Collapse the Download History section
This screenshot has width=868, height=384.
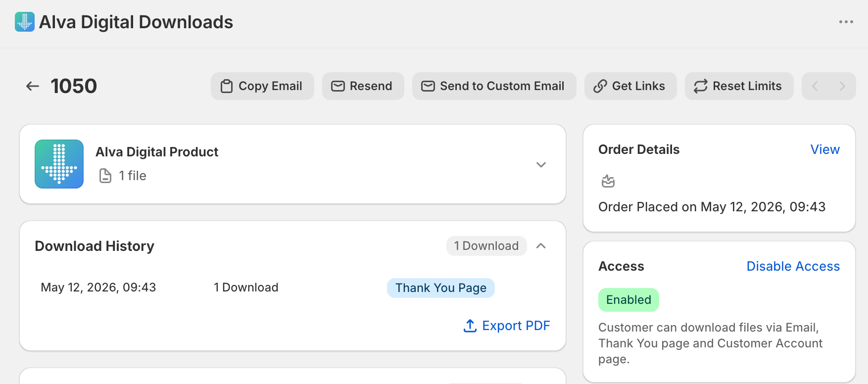pyautogui.click(x=541, y=246)
